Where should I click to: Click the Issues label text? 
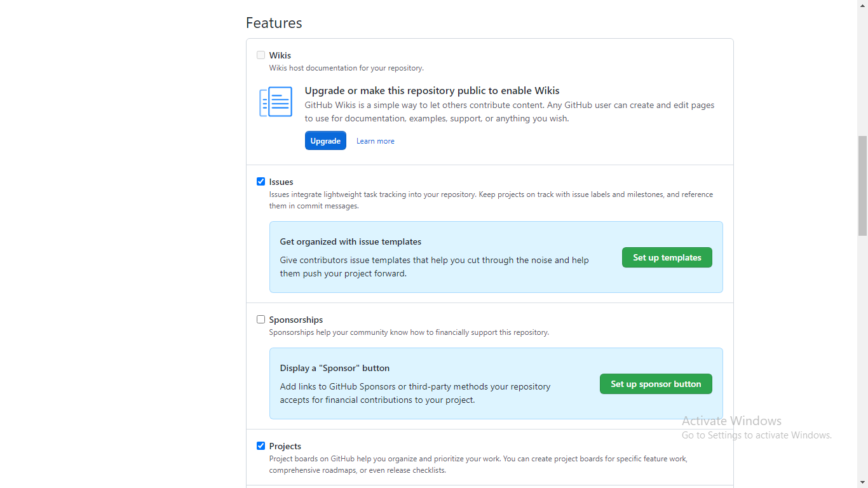click(x=281, y=182)
